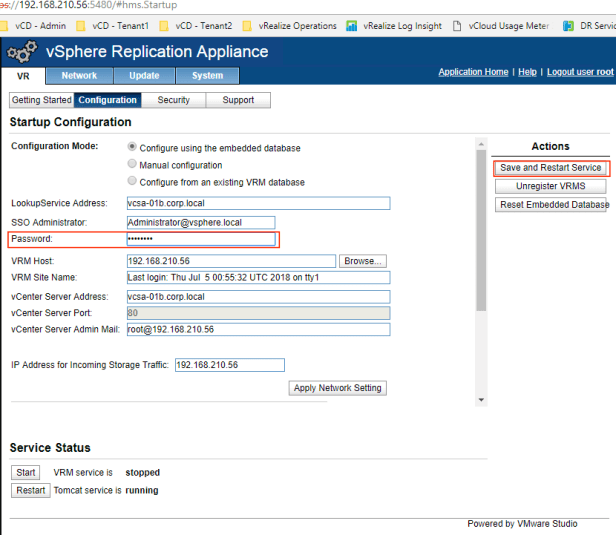Open the System tab
Screen dimensions: 616x535
(207, 76)
